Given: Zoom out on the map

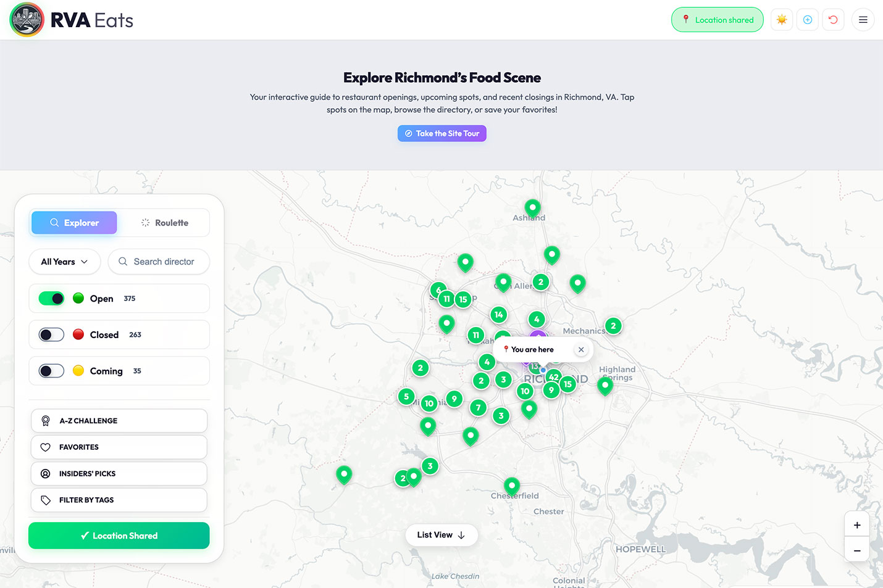Looking at the screenshot, I should pos(857,550).
